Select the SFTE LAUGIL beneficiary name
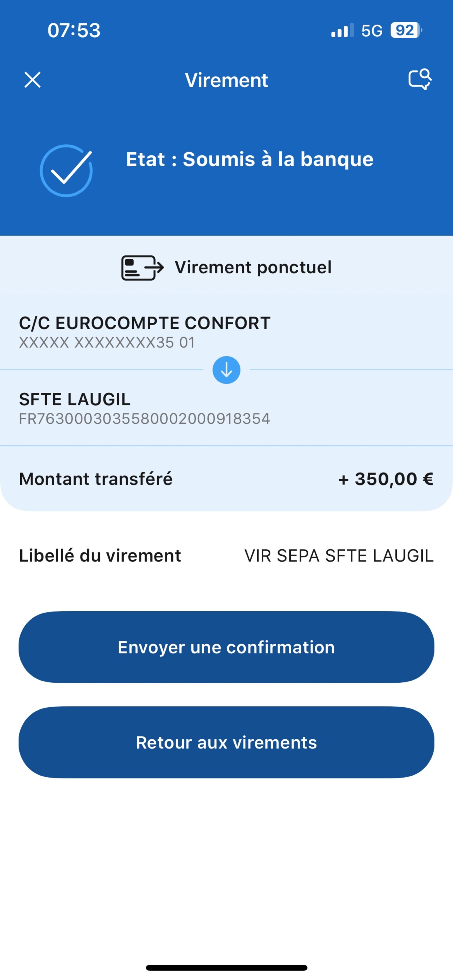This screenshot has height=980, width=453. click(75, 399)
